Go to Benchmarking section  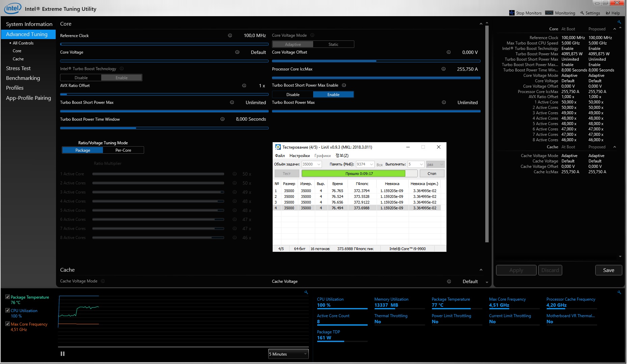point(23,78)
